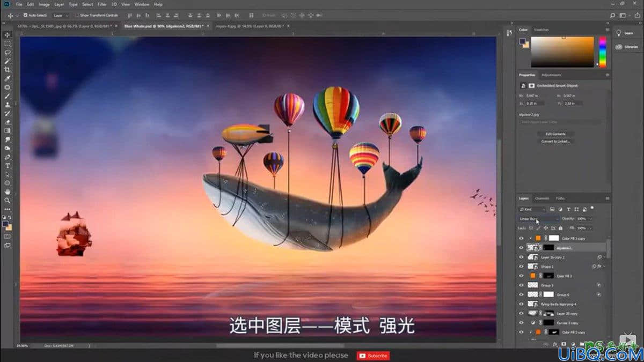Select the Rectangular Marquee tool
644x362 pixels.
(x=8, y=43)
